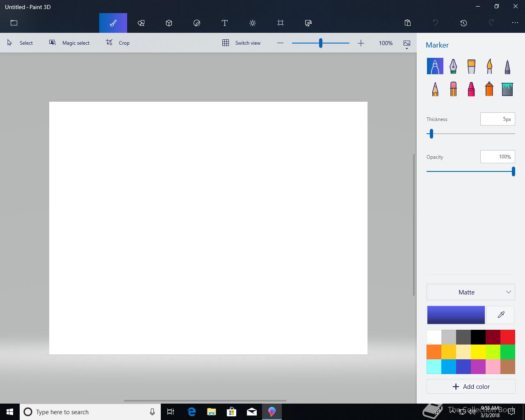
Task: Open the Stickers tab
Action: (197, 23)
